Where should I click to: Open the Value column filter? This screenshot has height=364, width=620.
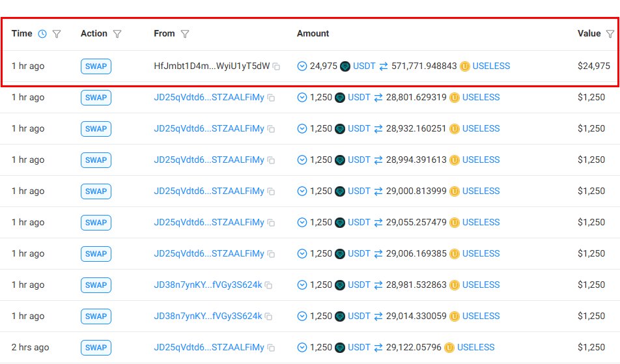[x=610, y=34]
